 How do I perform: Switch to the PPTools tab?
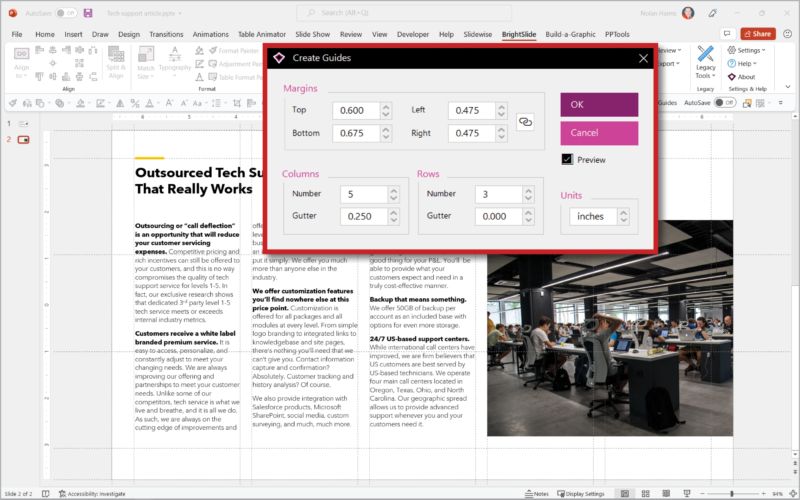pyautogui.click(x=617, y=34)
